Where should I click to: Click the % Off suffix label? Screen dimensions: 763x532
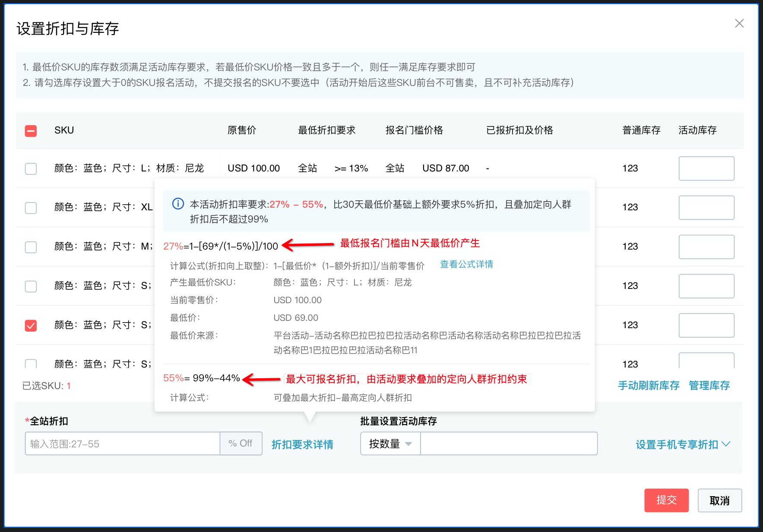pos(241,443)
